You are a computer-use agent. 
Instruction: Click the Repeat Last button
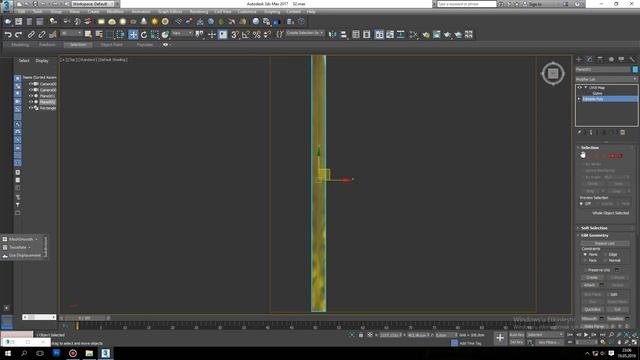click(604, 243)
